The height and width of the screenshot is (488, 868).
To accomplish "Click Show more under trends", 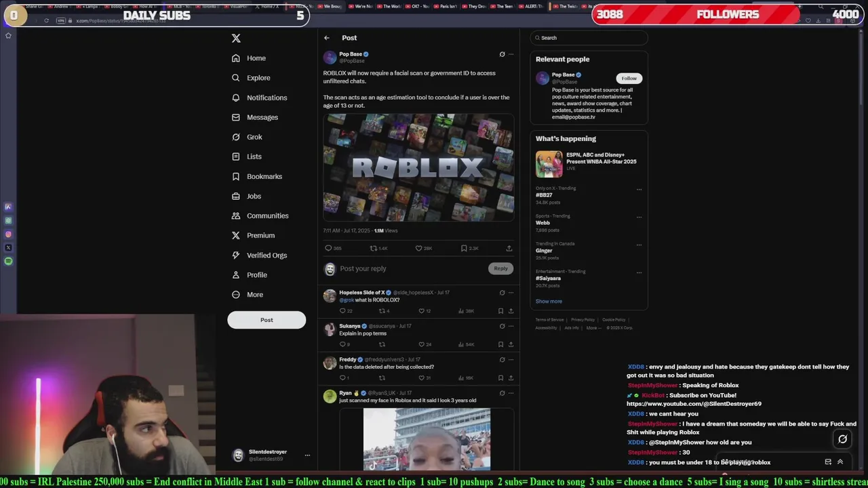I will pyautogui.click(x=549, y=302).
